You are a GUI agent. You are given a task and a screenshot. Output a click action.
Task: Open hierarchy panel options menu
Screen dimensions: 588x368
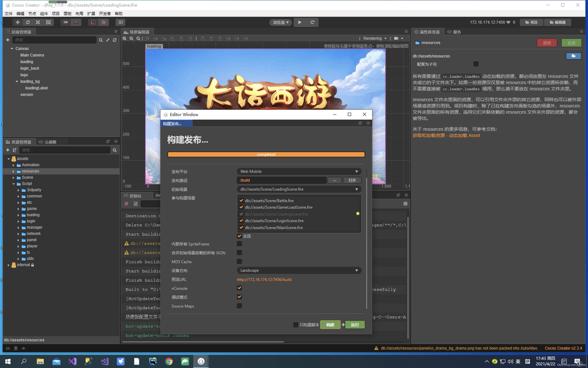116,31
